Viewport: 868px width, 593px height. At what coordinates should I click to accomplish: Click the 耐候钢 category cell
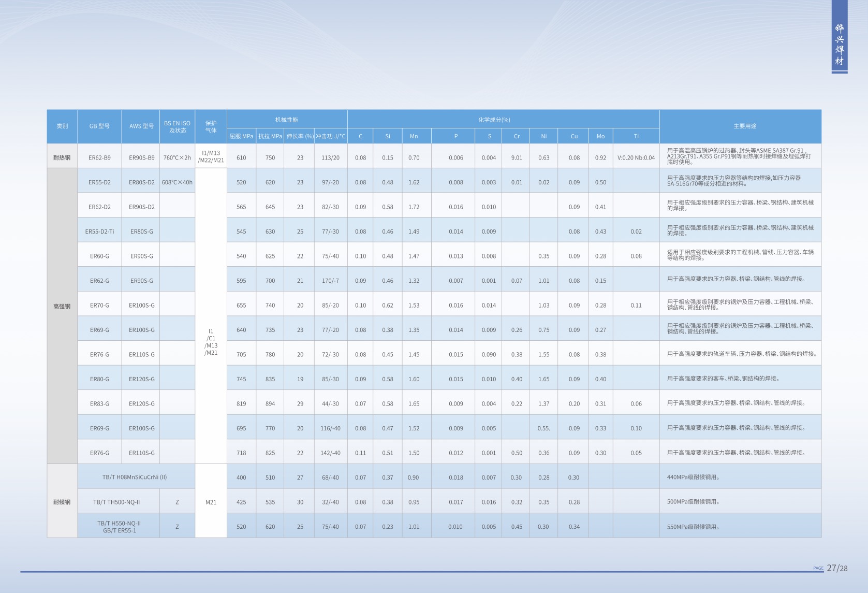62,502
